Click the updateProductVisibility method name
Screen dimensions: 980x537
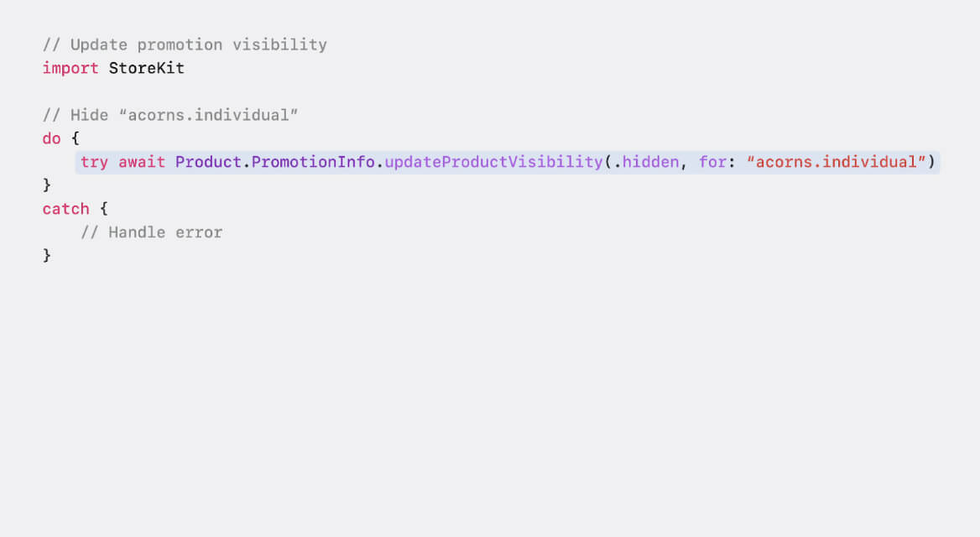click(493, 163)
